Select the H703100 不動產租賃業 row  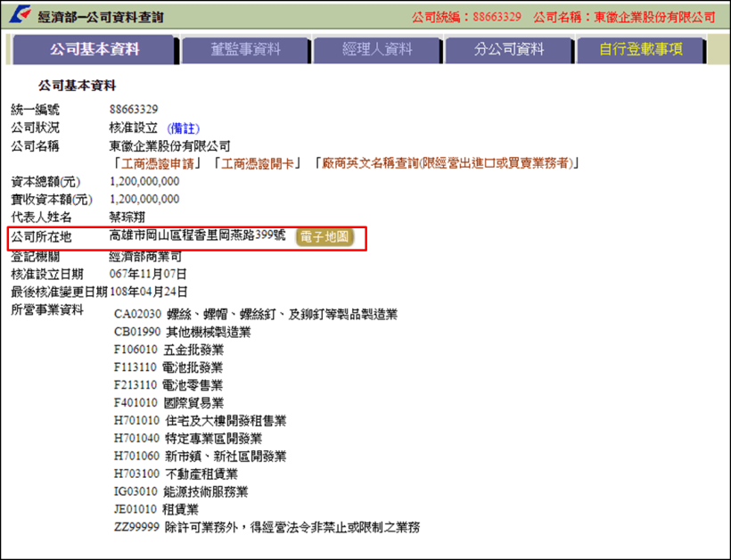[176, 474]
